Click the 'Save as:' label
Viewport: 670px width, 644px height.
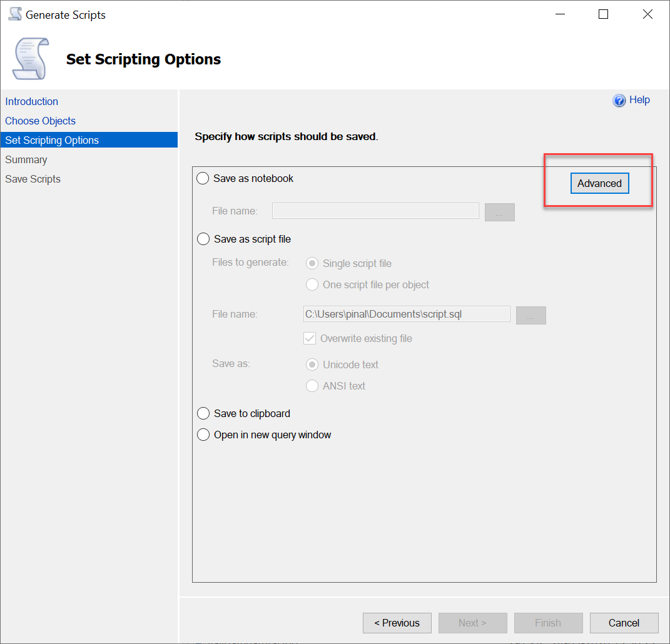click(231, 363)
